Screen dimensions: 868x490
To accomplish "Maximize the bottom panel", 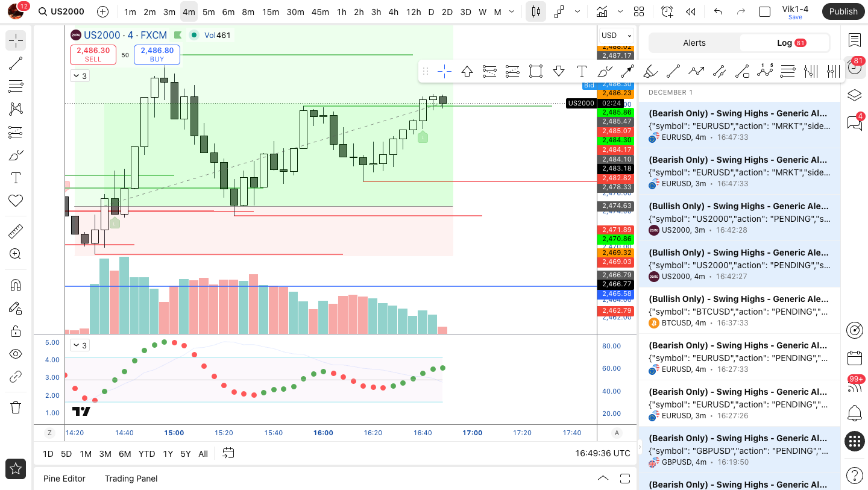I will pyautogui.click(x=624, y=479).
